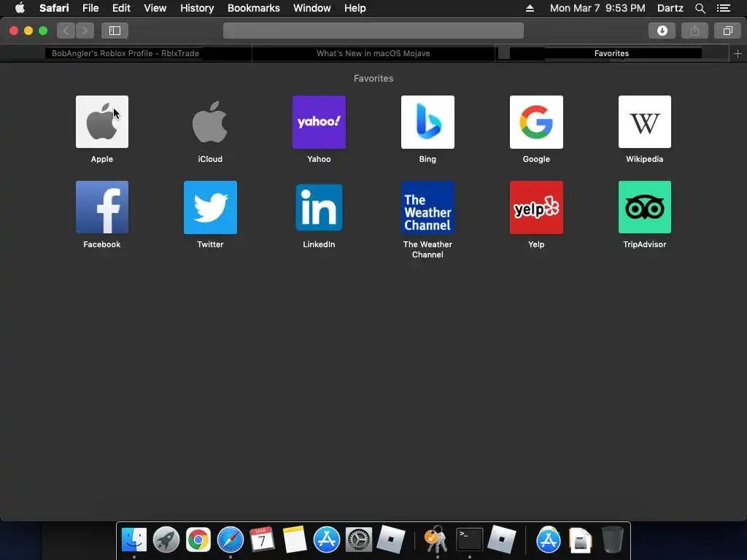Open the Bookmarks menu

[x=253, y=8]
